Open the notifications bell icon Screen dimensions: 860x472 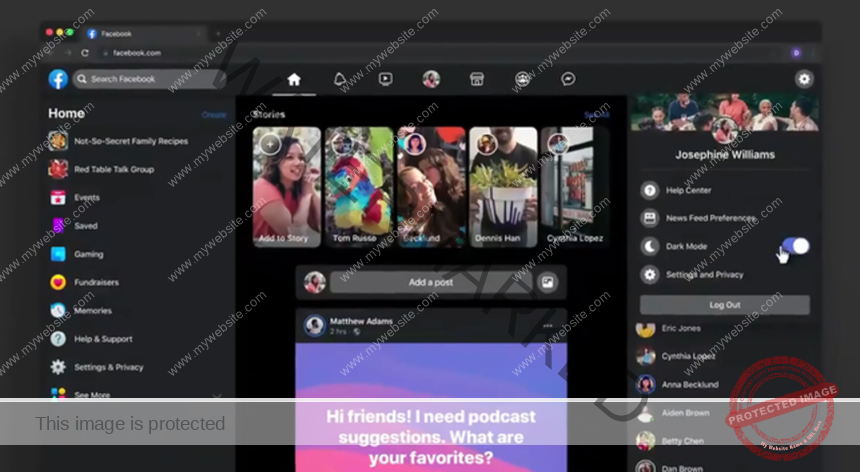(340, 79)
